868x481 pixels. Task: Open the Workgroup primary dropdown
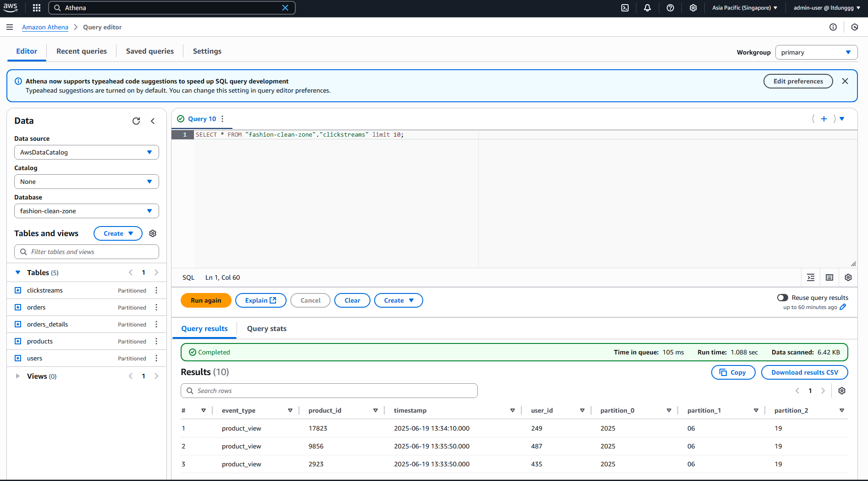(x=816, y=52)
